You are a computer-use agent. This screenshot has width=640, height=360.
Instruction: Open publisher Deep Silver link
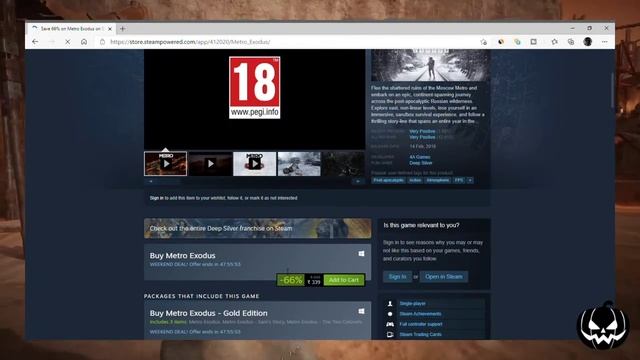point(421,163)
